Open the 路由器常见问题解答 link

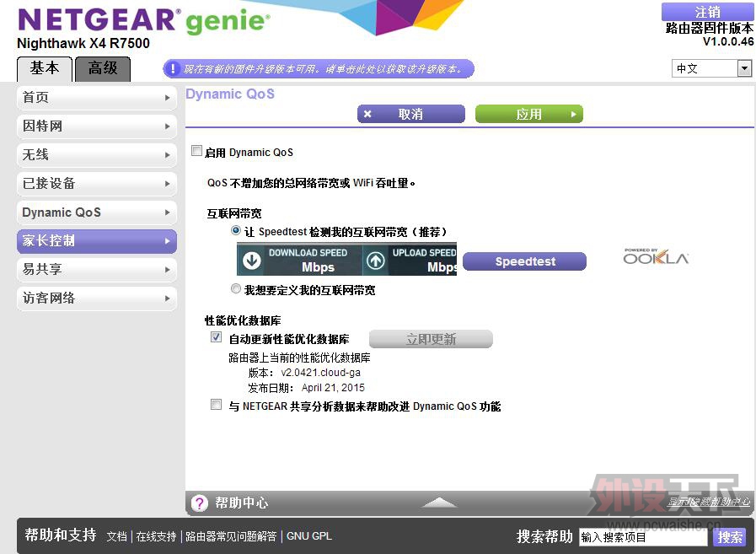[x=231, y=536]
